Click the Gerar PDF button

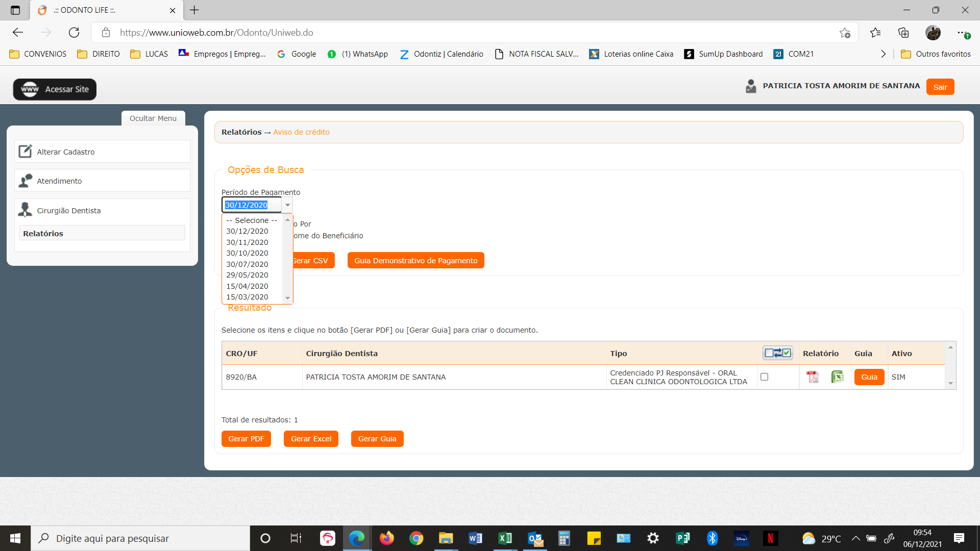coord(246,439)
